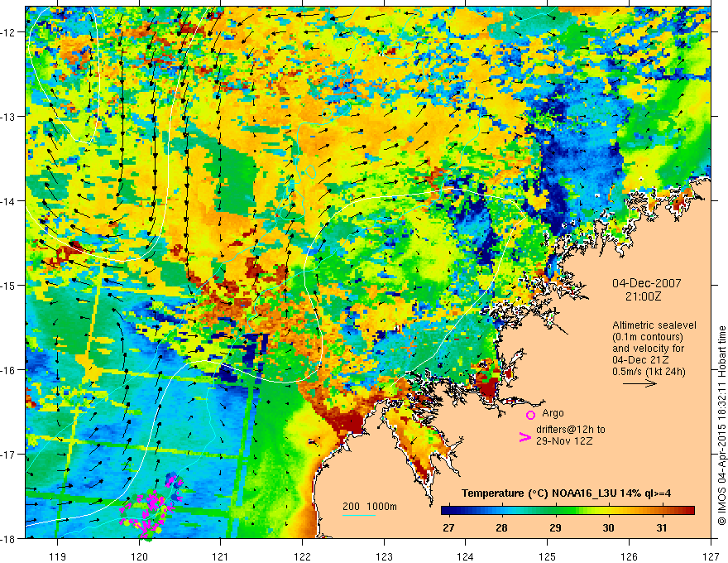The width and height of the screenshot is (728, 563).
Task: Click the latitude axis label -17
Action: pyautogui.click(x=9, y=454)
